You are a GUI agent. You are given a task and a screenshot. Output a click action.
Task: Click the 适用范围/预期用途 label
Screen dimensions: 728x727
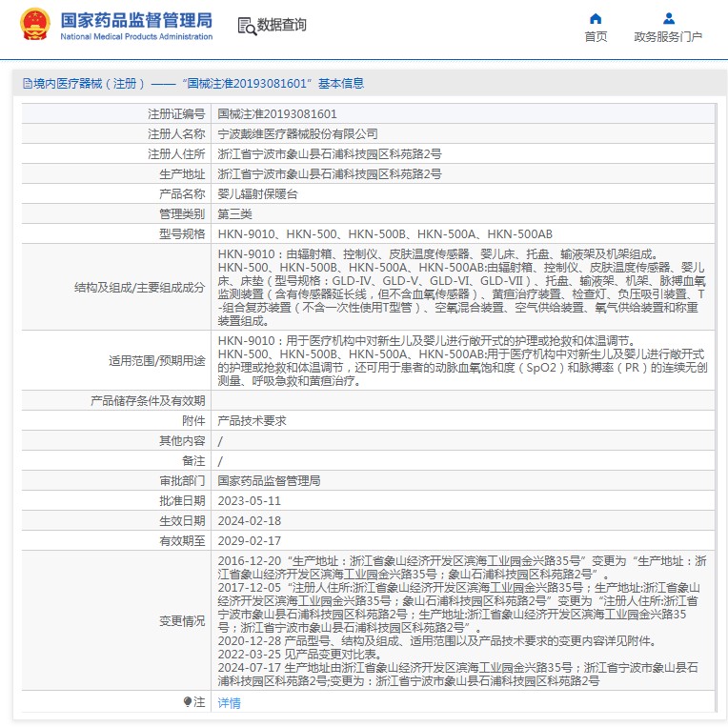coord(157,361)
